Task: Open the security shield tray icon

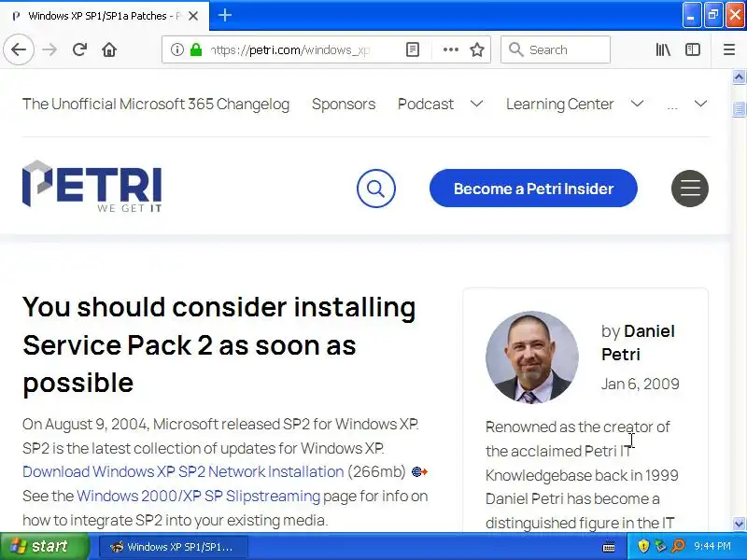Action: click(x=643, y=546)
